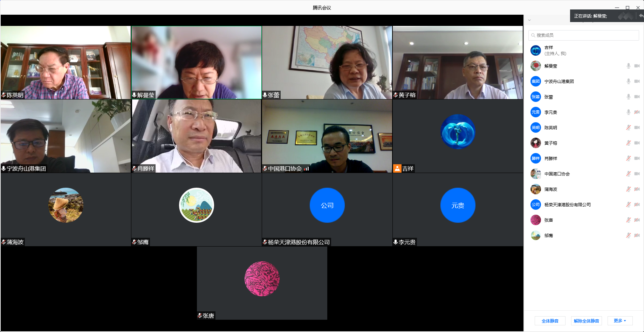Click the orange host icon beside 吉祥's name

(x=397, y=168)
